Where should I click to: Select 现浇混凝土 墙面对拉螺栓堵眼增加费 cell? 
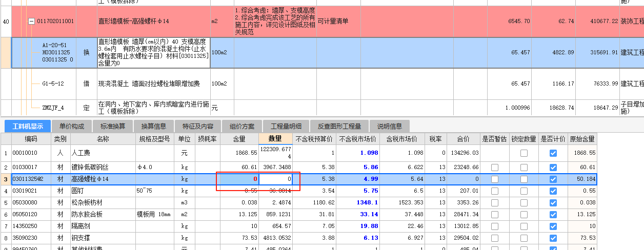(x=153, y=84)
